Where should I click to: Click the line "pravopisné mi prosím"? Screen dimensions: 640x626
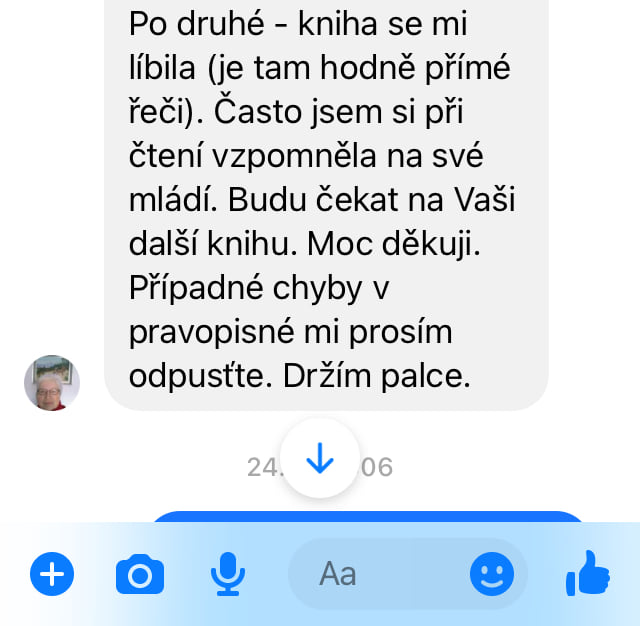point(291,333)
